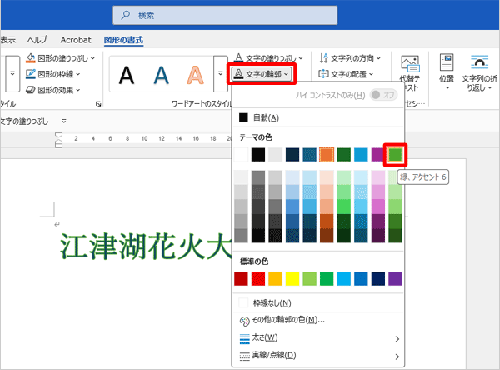Click the paint bucket shape fill icon

coord(31,58)
